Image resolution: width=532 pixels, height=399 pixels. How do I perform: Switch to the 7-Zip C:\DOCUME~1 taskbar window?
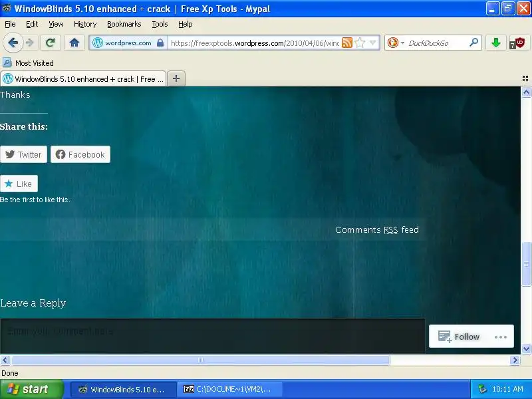coord(230,389)
